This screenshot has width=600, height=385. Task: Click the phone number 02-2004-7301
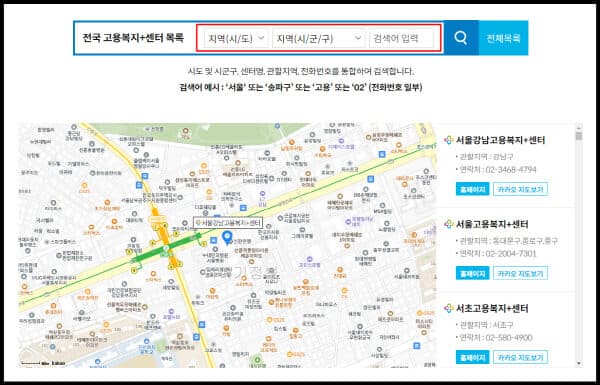point(511,254)
